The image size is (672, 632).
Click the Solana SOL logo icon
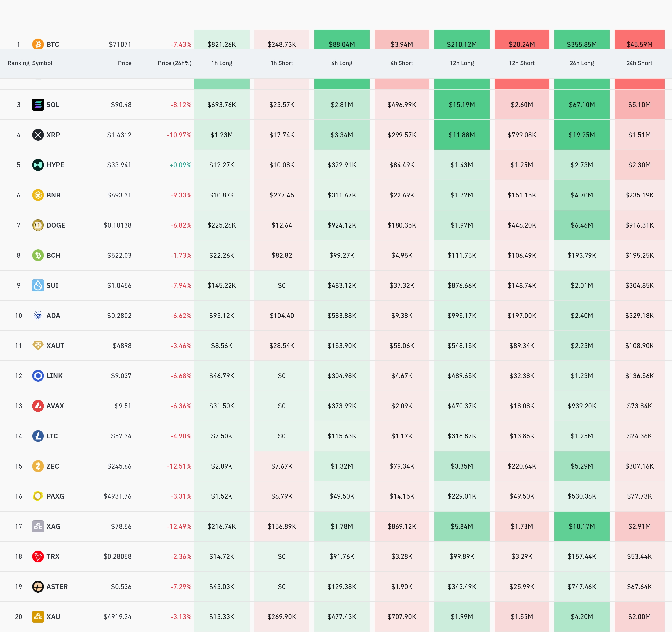point(38,105)
